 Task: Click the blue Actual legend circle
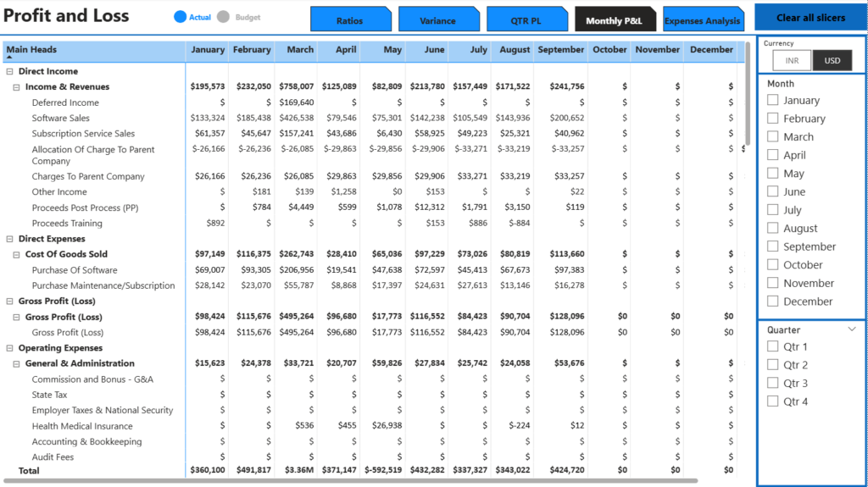click(180, 17)
